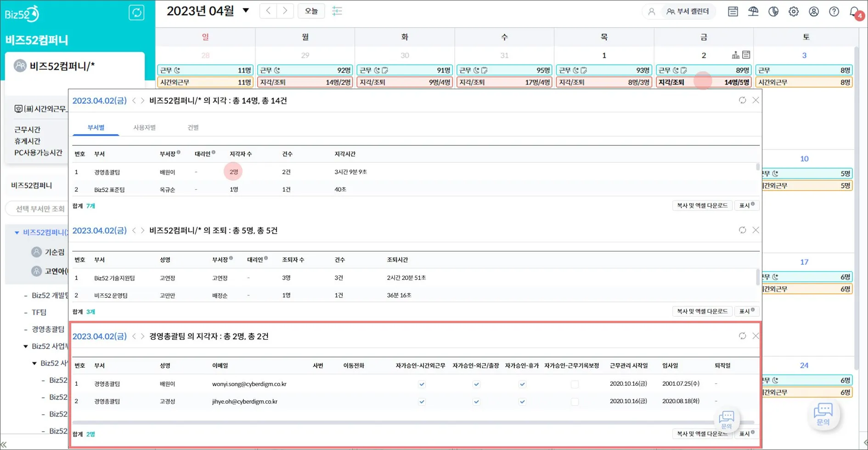Go to previous day in 지각자 panel
The image size is (868, 450).
(134, 336)
